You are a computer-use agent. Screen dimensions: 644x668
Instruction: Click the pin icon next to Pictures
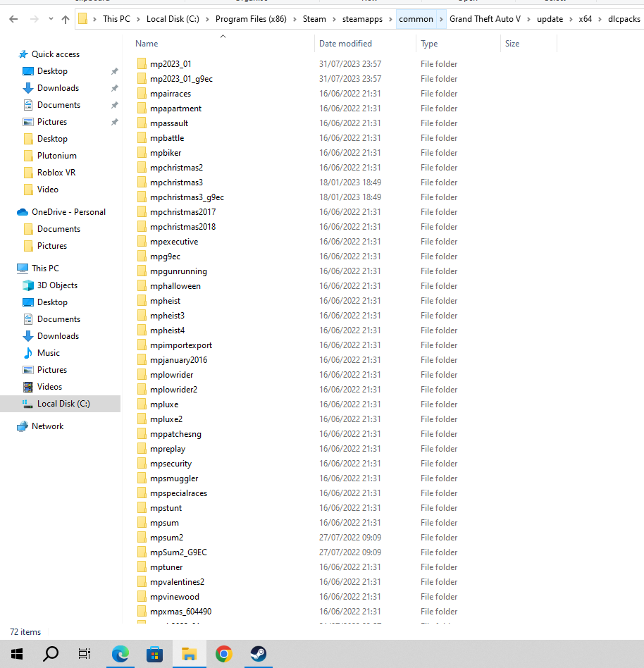(115, 122)
